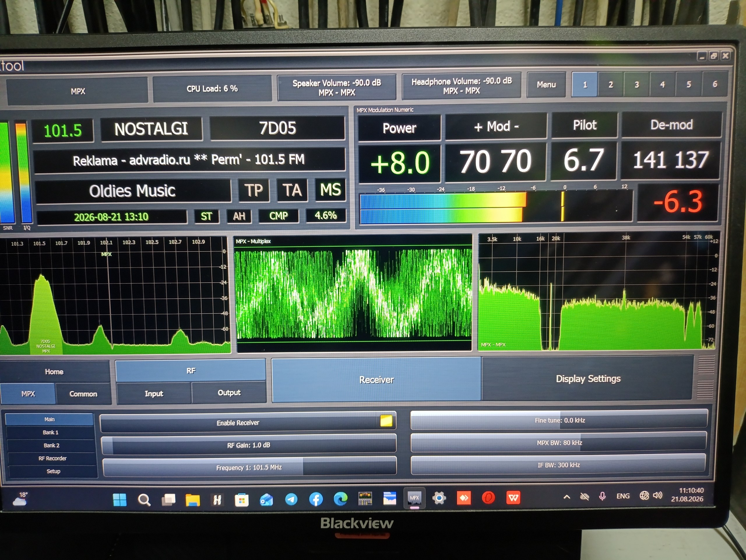Select Main in the side list
746x560 pixels.
click(49, 419)
